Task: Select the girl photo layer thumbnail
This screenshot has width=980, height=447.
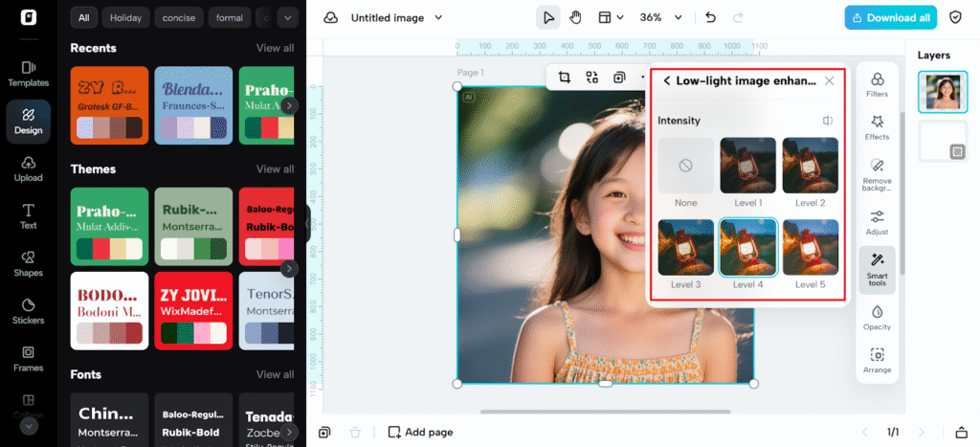Action: click(x=942, y=92)
